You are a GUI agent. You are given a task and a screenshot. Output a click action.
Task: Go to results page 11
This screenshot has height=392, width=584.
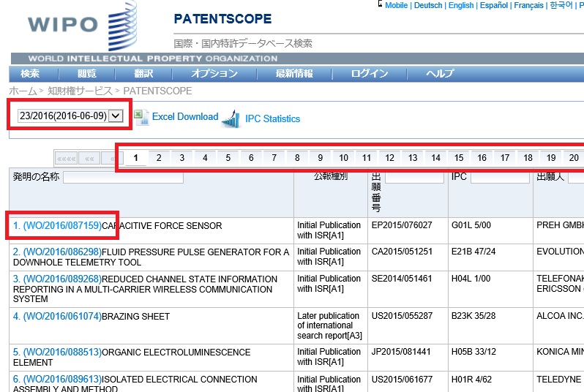367,158
